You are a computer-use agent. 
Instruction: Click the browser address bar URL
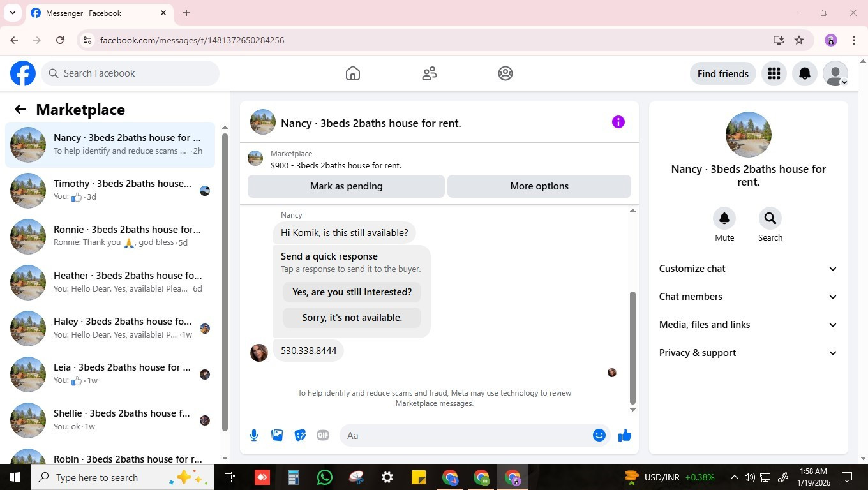click(192, 40)
